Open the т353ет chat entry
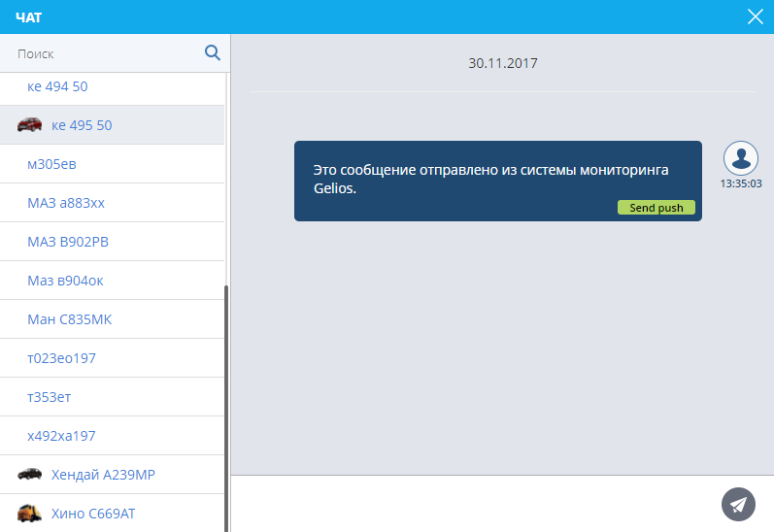The height and width of the screenshot is (532, 774). tap(50, 397)
